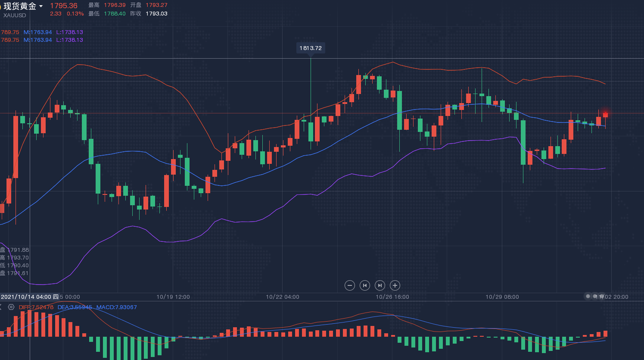
Task: Expand the 现货黄金 symbol dropdown arrow
Action: point(41,6)
